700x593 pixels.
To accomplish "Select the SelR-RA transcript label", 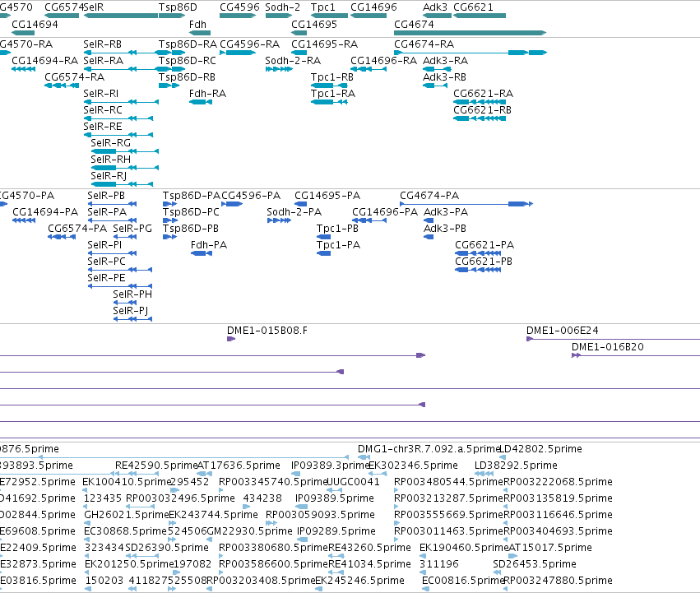I will point(103,61).
